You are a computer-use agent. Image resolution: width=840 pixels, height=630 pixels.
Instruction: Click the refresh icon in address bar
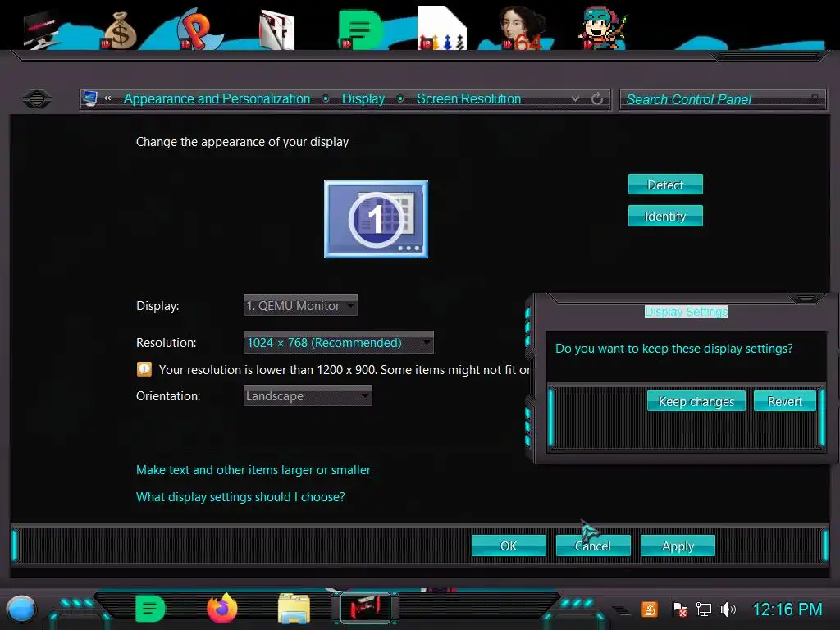597,98
